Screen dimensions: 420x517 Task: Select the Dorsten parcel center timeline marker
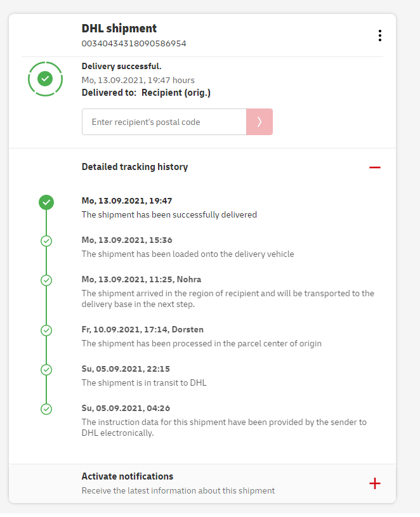46,330
